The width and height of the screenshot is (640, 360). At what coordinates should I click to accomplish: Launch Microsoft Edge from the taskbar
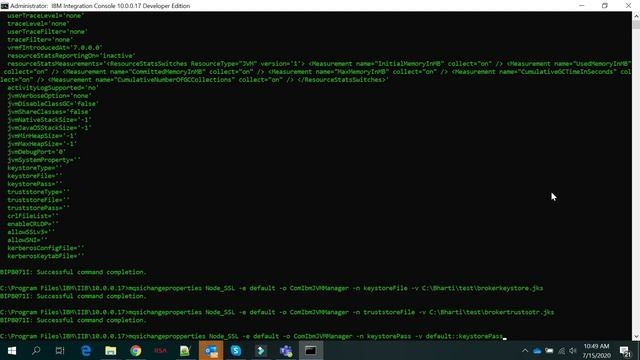click(86, 351)
